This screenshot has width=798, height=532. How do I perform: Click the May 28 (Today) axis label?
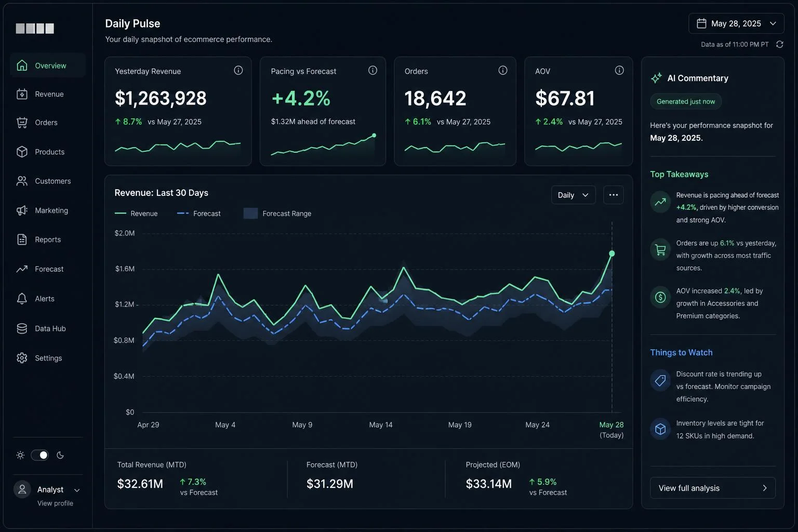[611, 430]
